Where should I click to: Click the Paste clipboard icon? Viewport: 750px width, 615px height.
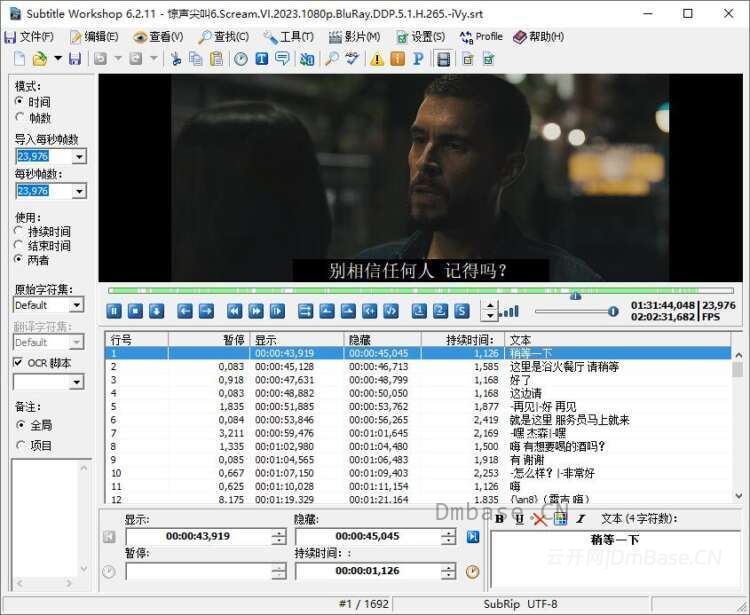click(216, 59)
